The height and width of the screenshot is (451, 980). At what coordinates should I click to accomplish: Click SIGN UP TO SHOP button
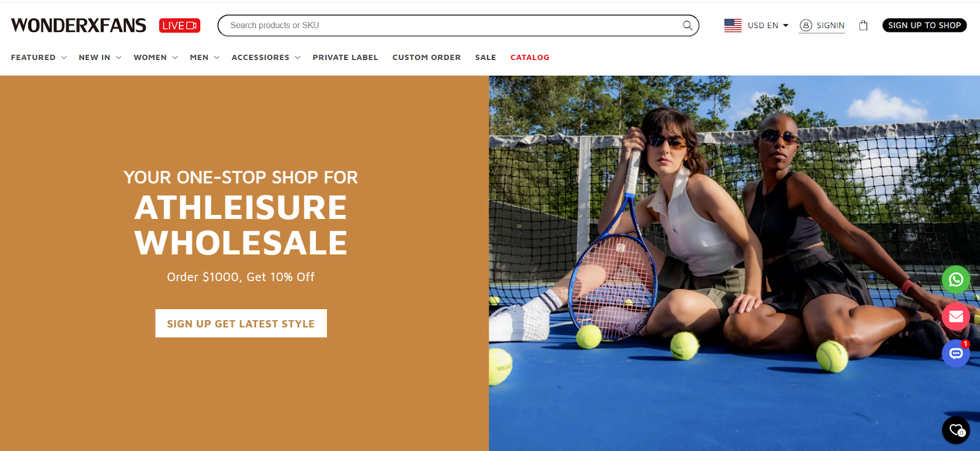(x=924, y=25)
